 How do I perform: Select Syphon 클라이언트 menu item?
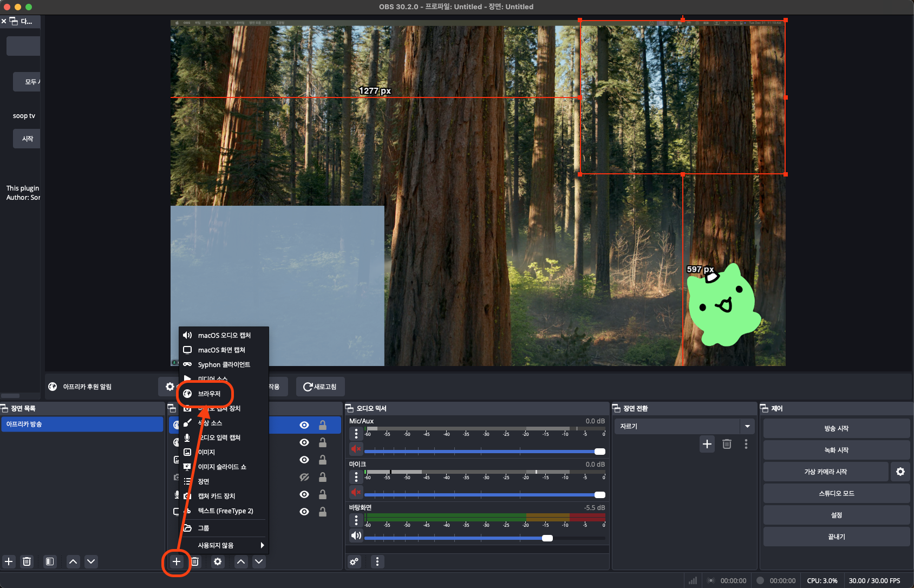coord(224,364)
